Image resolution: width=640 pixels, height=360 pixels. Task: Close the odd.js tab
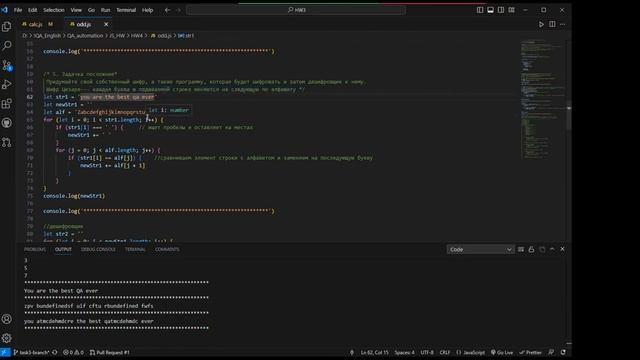coord(106,24)
